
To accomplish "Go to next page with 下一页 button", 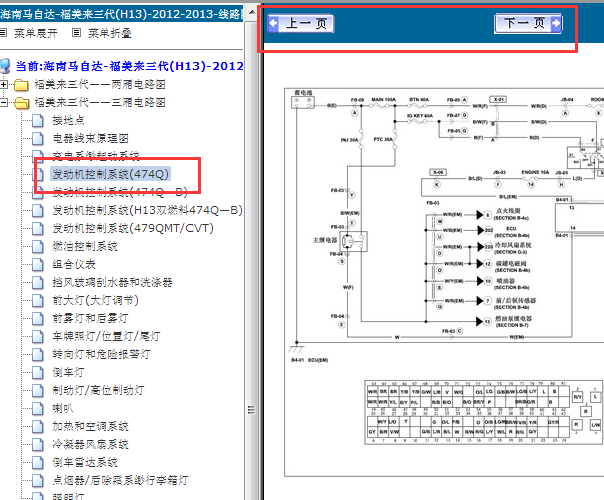I will point(528,23).
